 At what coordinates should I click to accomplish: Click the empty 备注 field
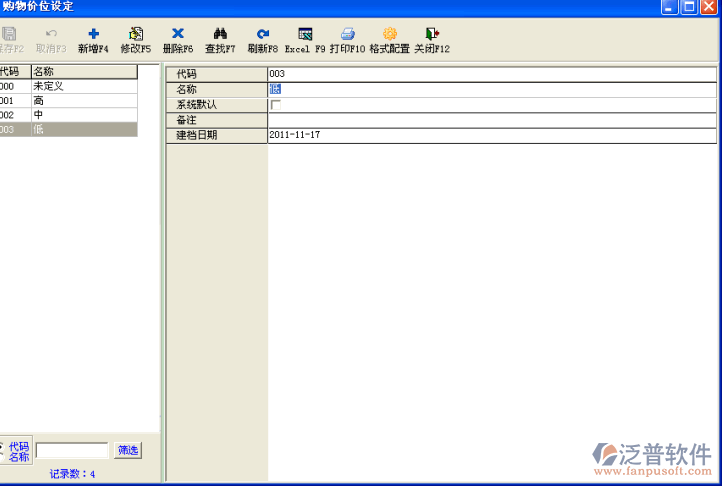pyautogui.click(x=492, y=120)
